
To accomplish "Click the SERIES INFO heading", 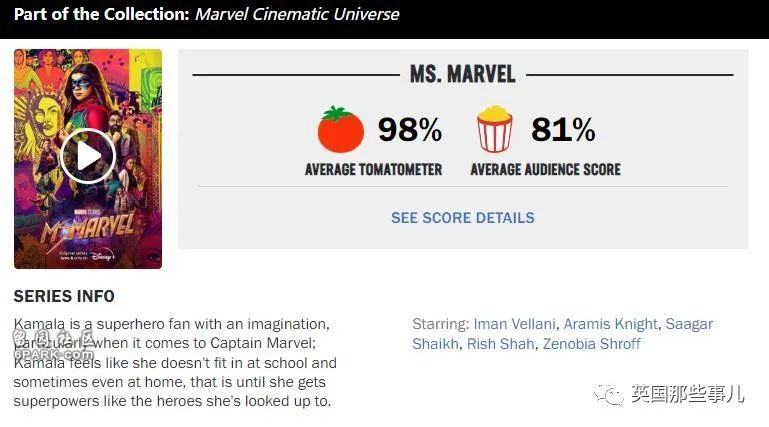I will [64, 296].
